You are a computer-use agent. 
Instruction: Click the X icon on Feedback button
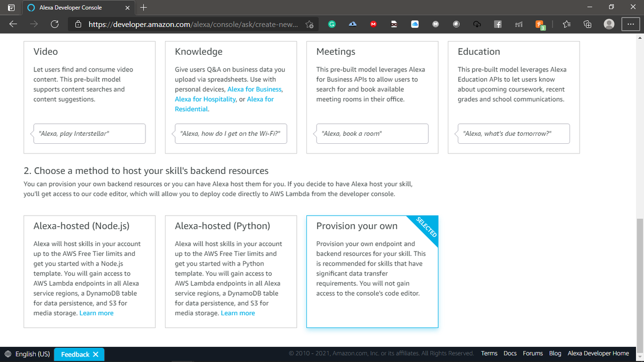[x=96, y=354]
